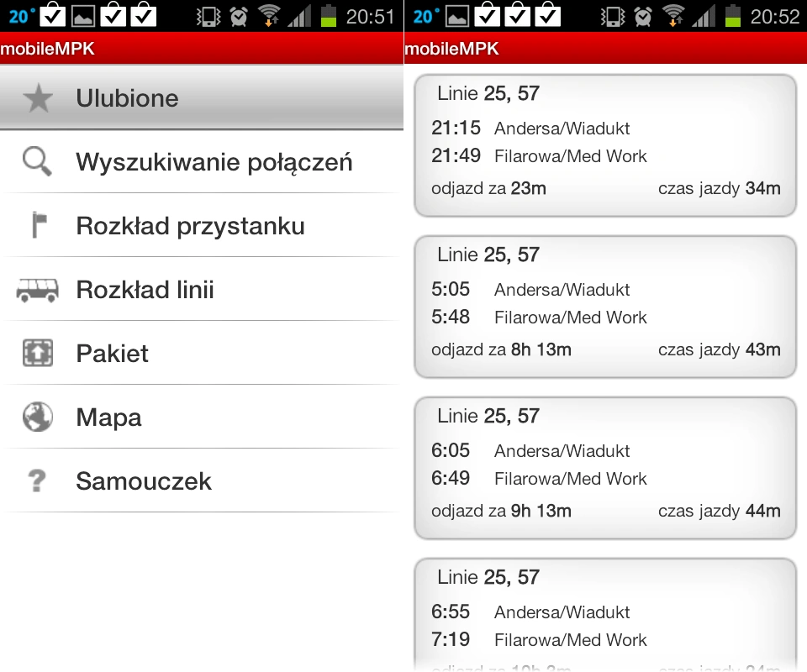Screen dimensions: 807x672
Task: Open the Ulubione favorites menu entry
Action: [202, 97]
